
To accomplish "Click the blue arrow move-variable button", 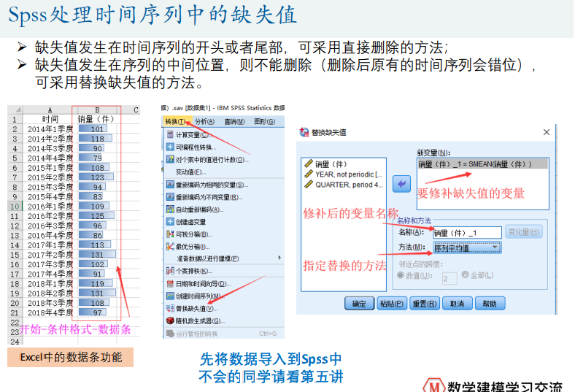I will point(401,185).
